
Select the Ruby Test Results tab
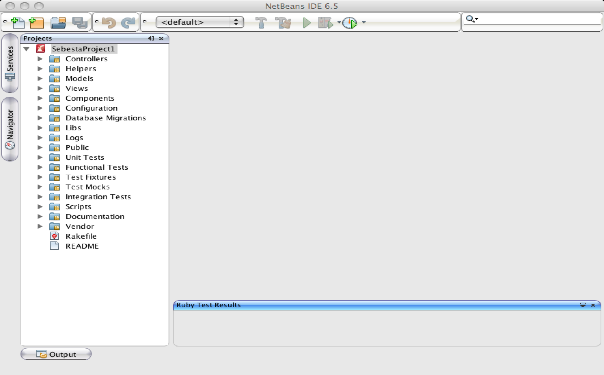tap(208, 305)
